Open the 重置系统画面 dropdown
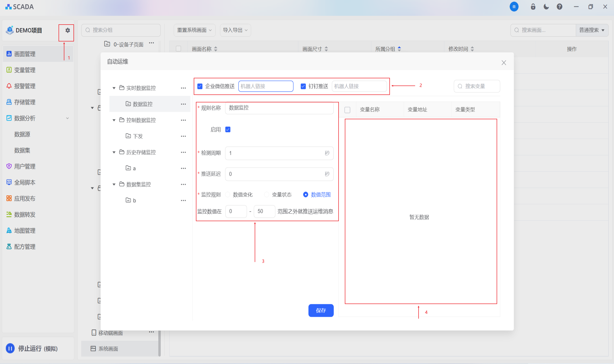 point(194,30)
